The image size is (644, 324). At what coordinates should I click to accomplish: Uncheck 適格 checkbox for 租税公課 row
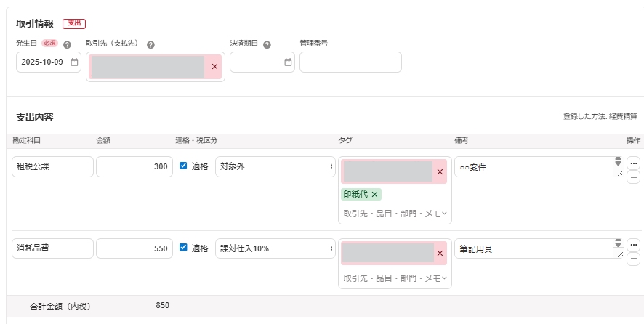click(183, 166)
